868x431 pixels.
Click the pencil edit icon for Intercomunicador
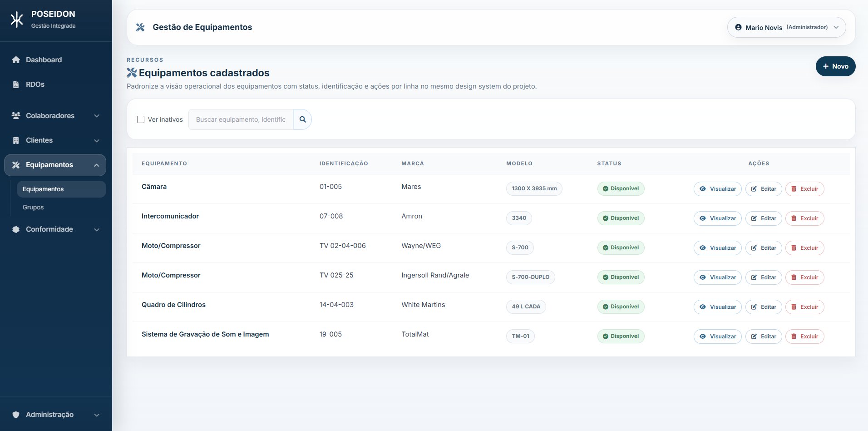pyautogui.click(x=754, y=218)
